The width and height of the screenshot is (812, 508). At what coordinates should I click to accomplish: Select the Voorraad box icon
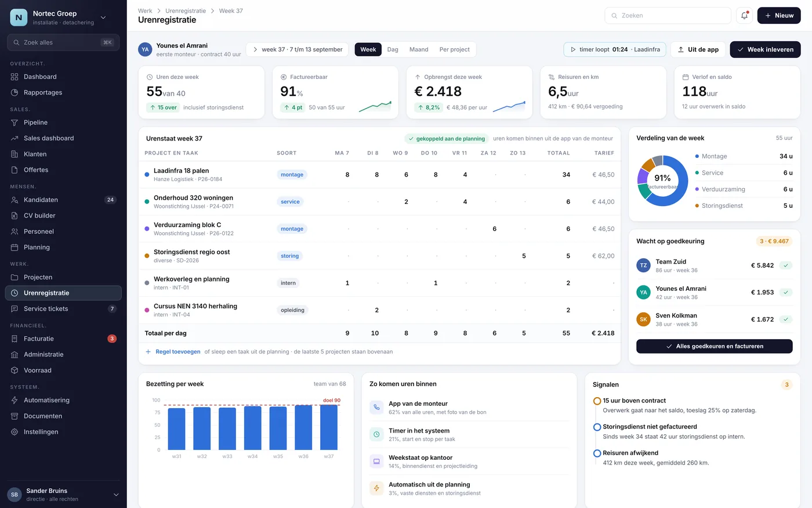coord(14,370)
